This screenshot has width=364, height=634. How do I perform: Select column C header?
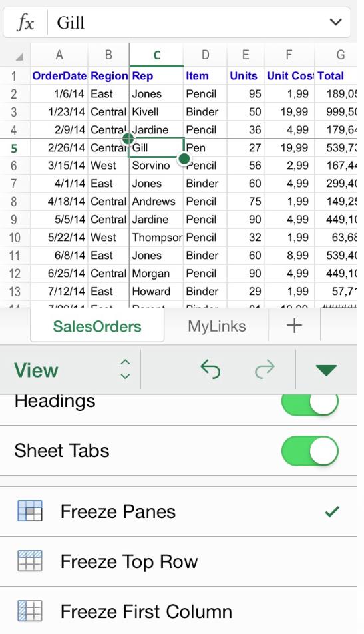157,55
